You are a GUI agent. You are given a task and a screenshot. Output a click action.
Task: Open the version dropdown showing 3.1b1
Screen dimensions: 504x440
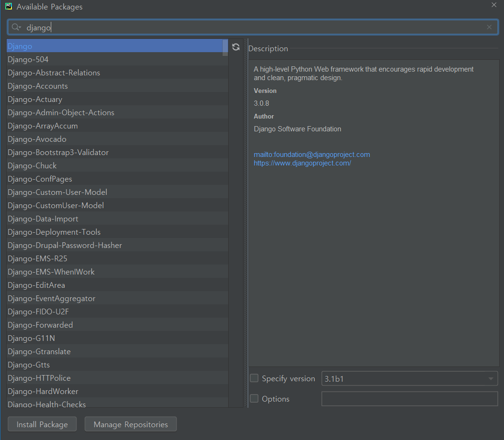point(410,379)
